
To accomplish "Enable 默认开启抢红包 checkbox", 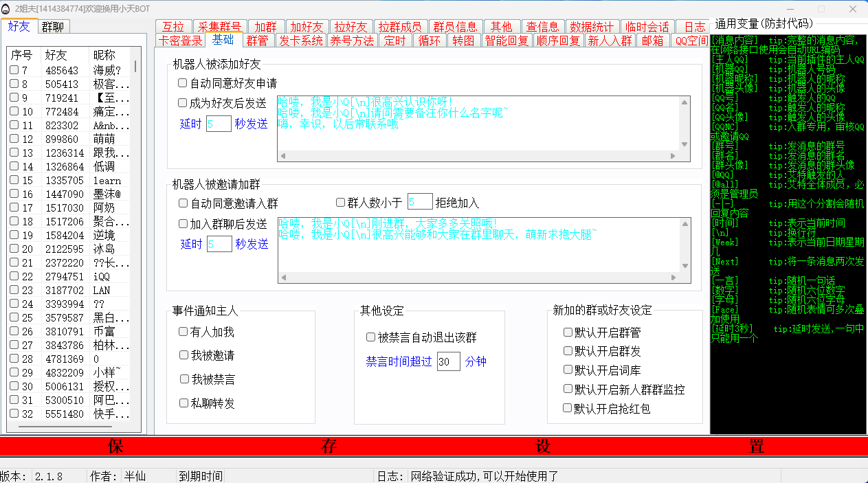I will (568, 408).
